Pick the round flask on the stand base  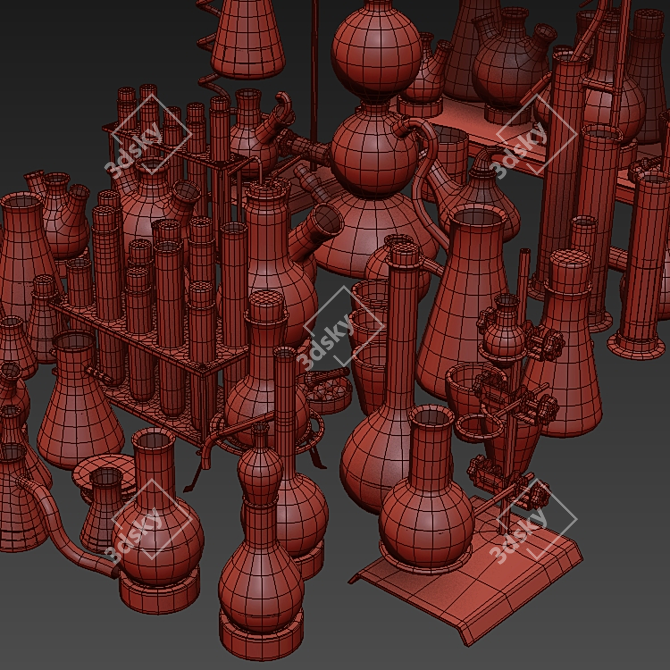[428, 510]
